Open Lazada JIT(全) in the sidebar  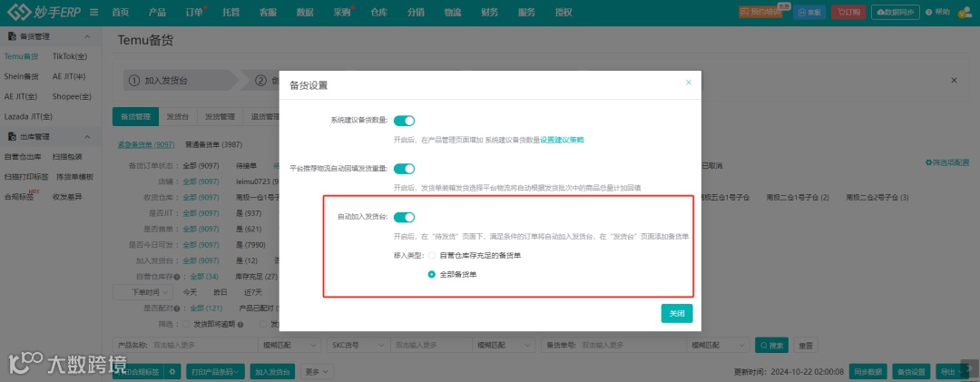28,116
